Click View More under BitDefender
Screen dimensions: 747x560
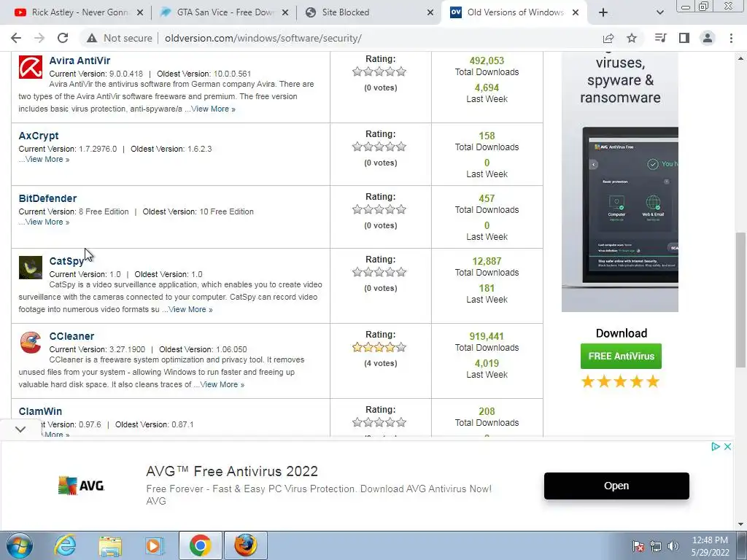pos(47,222)
